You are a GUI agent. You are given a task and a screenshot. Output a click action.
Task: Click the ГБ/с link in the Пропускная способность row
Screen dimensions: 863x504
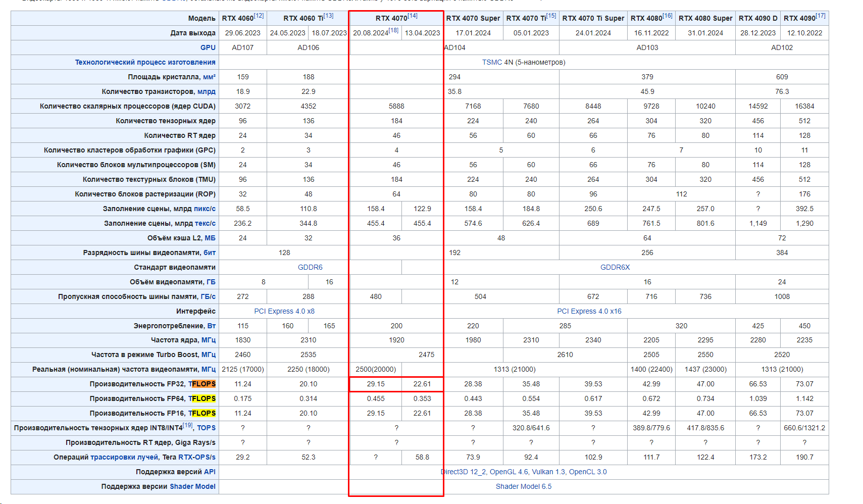(208, 296)
